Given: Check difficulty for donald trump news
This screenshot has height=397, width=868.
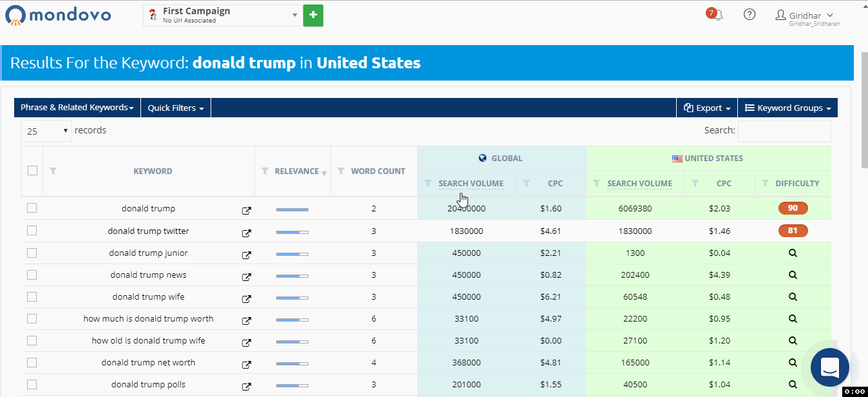Looking at the screenshot, I should (x=793, y=275).
